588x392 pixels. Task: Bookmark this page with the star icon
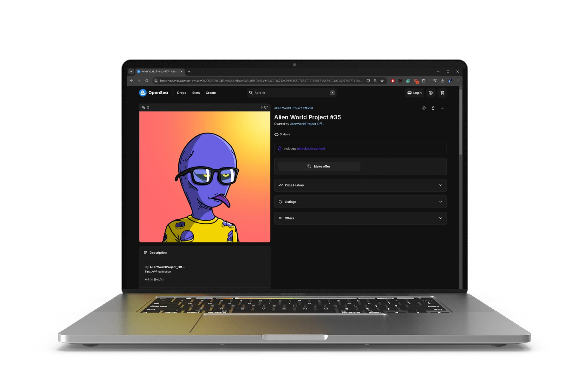(382, 81)
